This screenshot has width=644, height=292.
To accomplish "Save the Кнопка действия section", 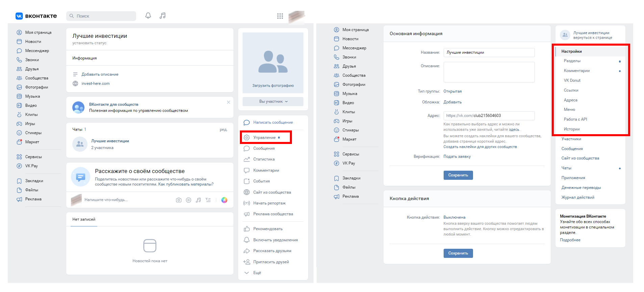I will 458,253.
